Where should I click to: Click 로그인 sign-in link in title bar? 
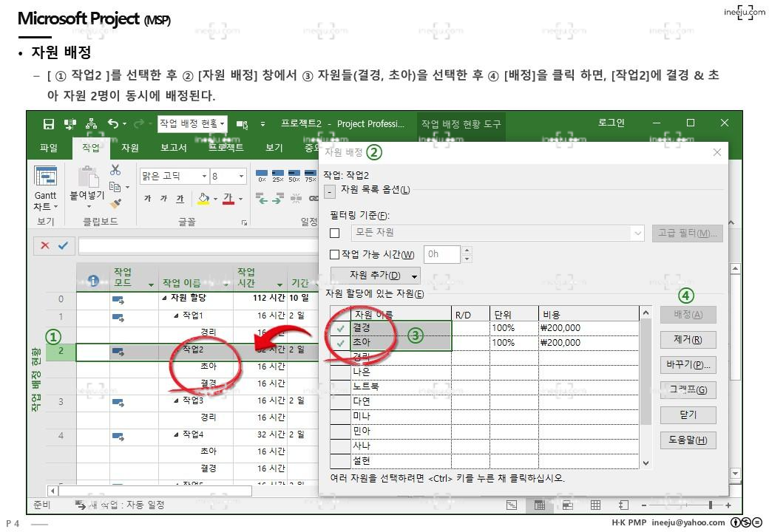point(611,123)
